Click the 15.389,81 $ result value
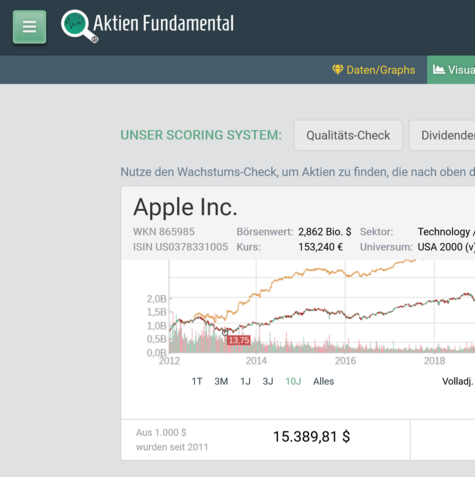This screenshot has width=475, height=477. (x=312, y=437)
